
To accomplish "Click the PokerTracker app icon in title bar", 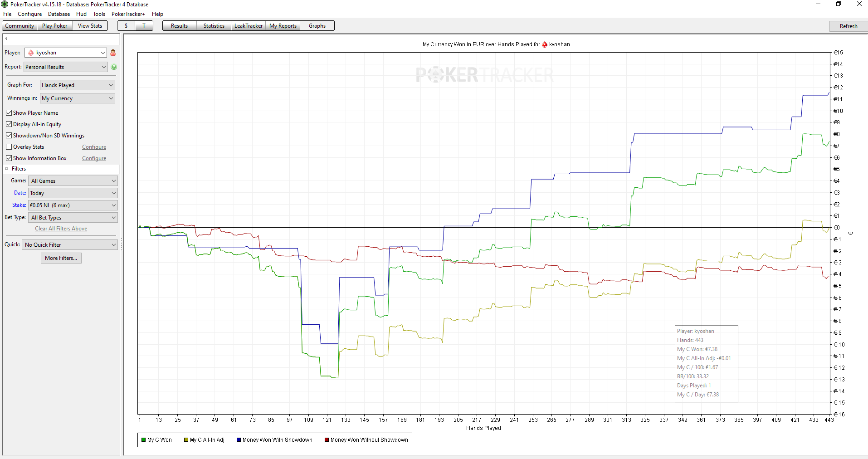I will click(x=5, y=4).
